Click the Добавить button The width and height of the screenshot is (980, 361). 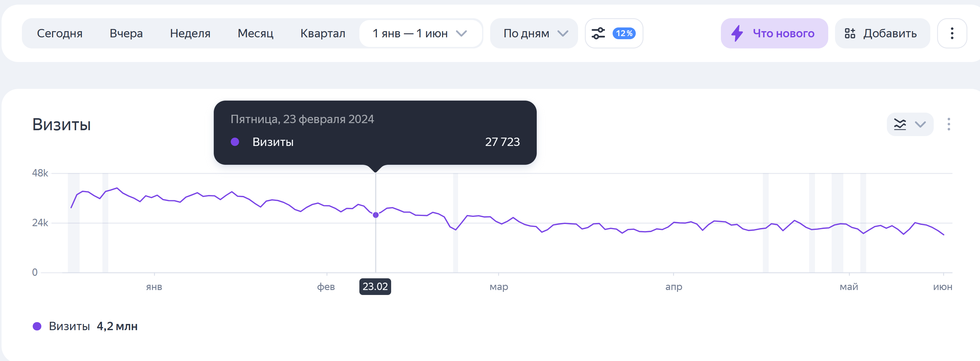882,33
